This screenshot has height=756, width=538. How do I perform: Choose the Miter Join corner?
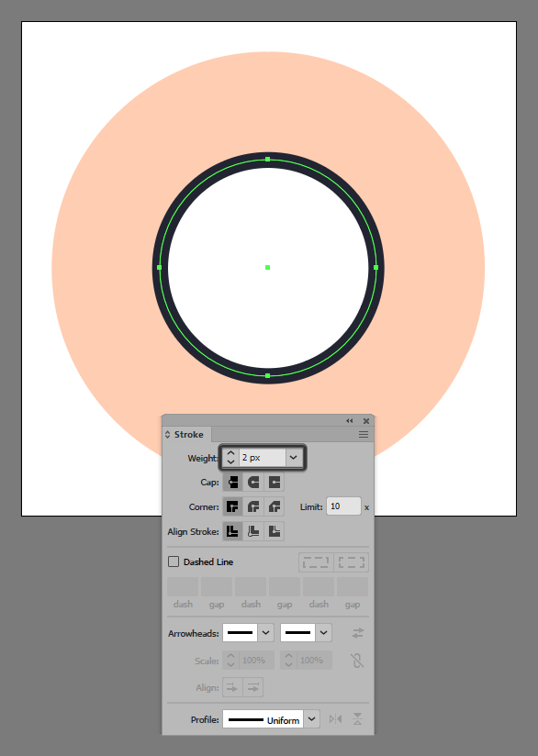(x=232, y=506)
